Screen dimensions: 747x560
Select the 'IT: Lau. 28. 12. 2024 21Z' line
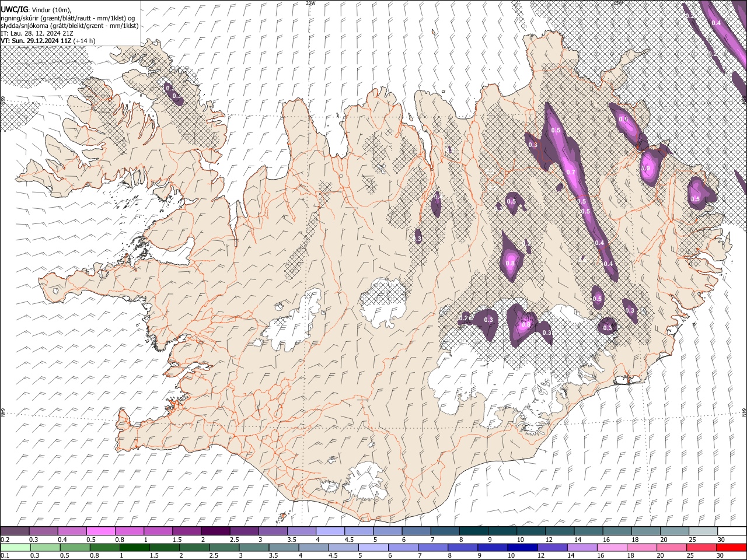(x=37, y=33)
